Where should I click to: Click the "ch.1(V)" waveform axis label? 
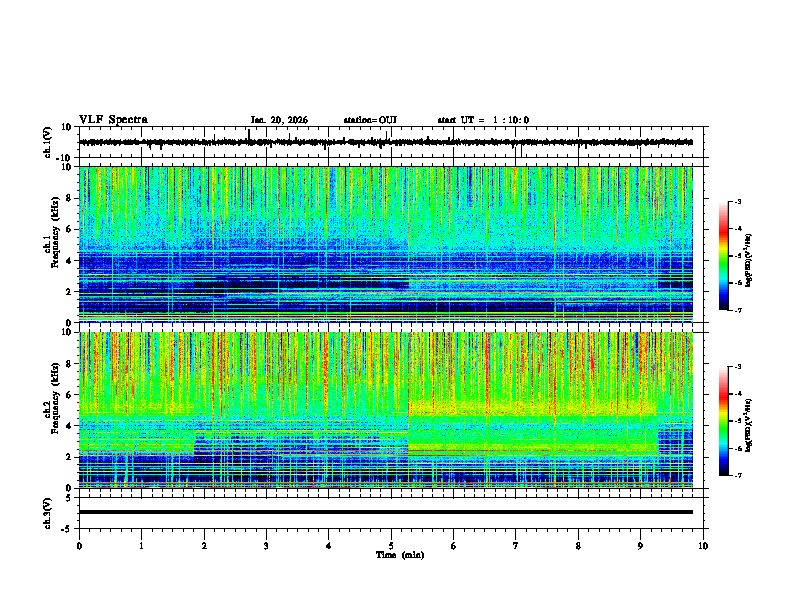[48, 142]
